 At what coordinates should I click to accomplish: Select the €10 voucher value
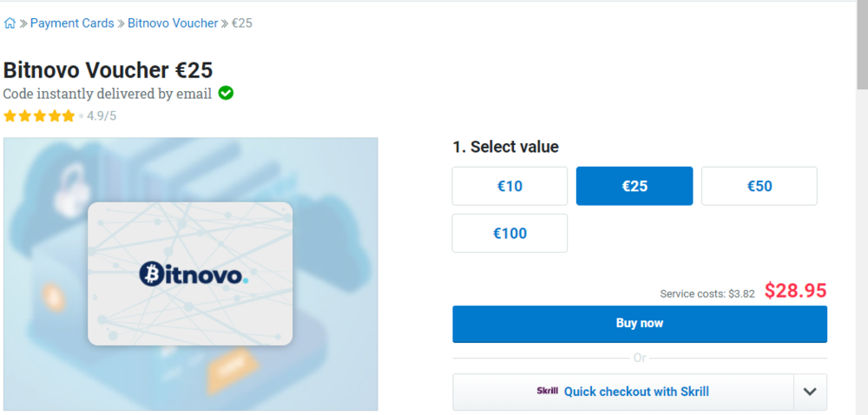tap(510, 186)
